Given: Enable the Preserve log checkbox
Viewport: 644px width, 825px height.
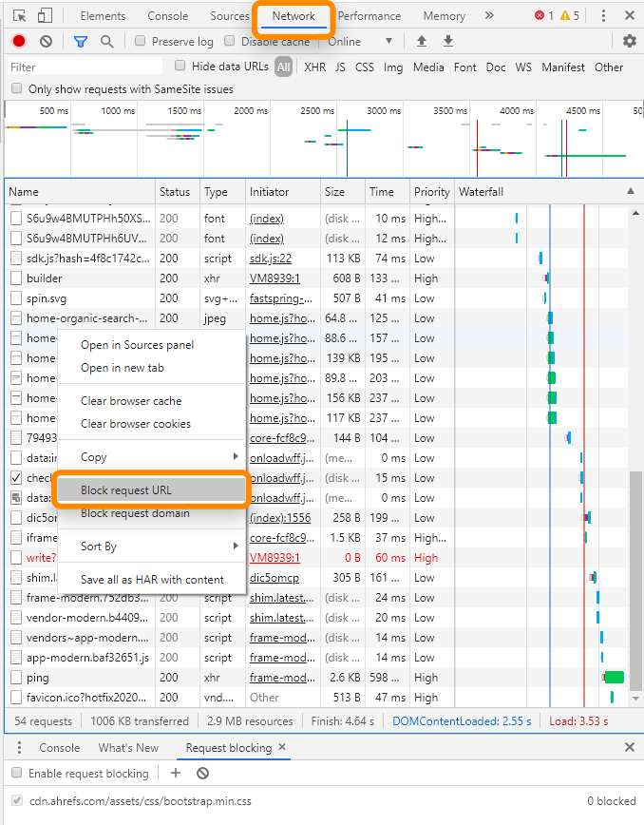Looking at the screenshot, I should (141, 42).
